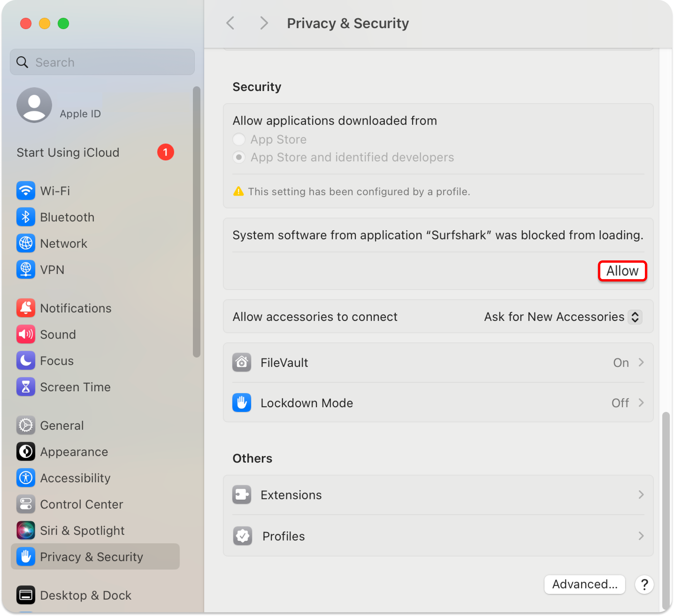The width and height of the screenshot is (674, 616).
Task: Open General in the sidebar
Action: coord(62,425)
